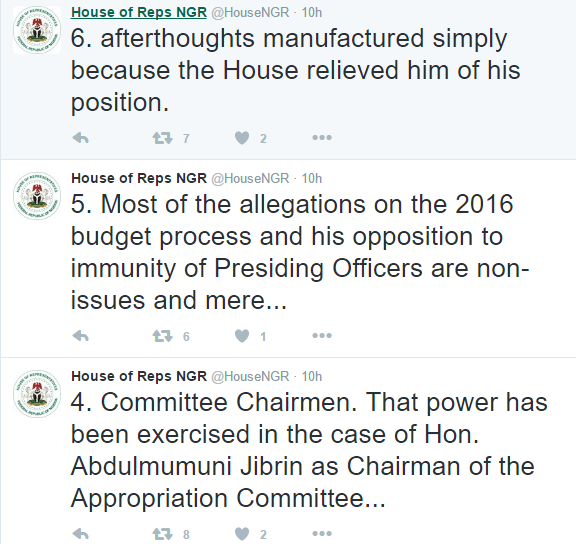Viewport: 576px width, 544px height.
Task: Reply to tweet 4 about Committee Chairmen
Action: coord(81,534)
